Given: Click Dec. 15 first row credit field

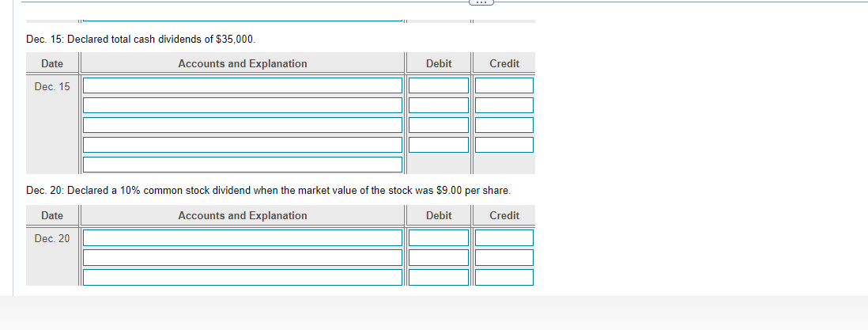Looking at the screenshot, I should point(504,85).
